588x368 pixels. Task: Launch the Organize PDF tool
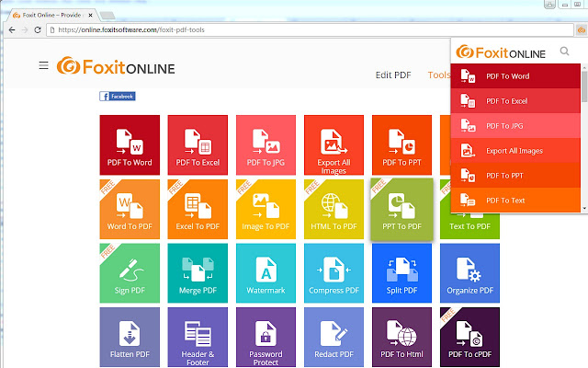click(x=469, y=273)
